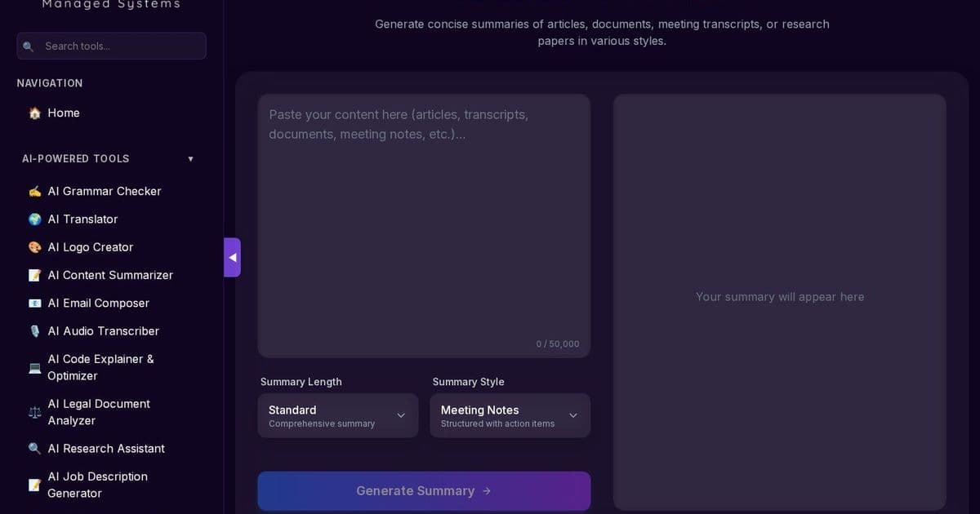Click the Managed Systems logo
The image size is (980, 514).
(x=111, y=5)
